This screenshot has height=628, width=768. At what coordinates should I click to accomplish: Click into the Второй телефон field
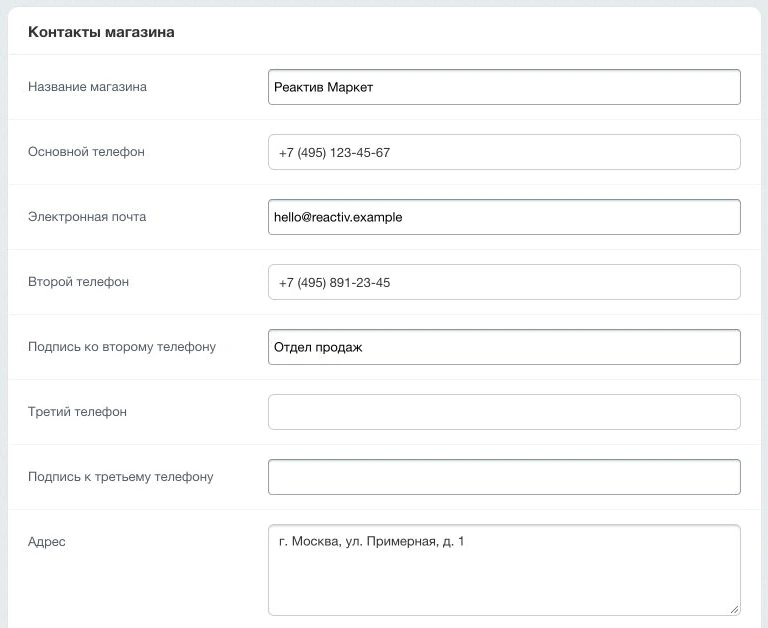click(504, 282)
